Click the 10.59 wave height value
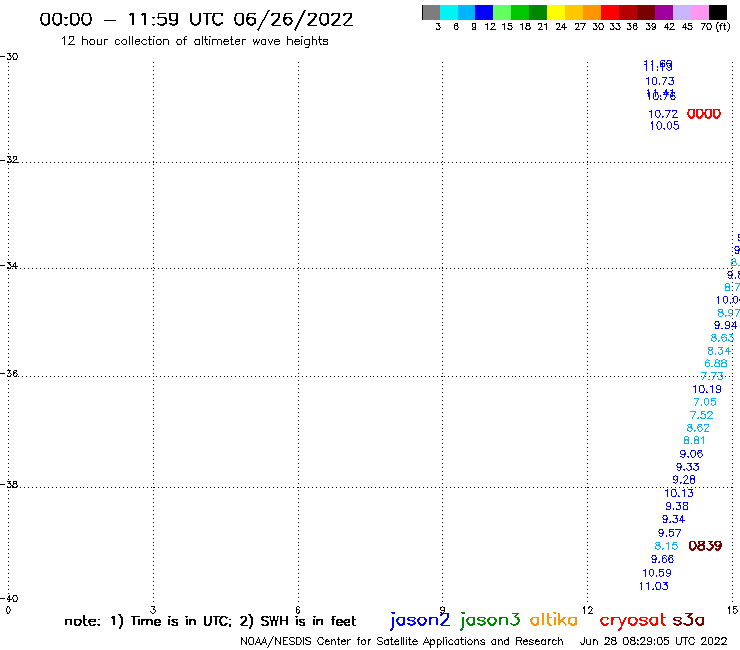This screenshot has width=740, height=650. (x=656, y=573)
